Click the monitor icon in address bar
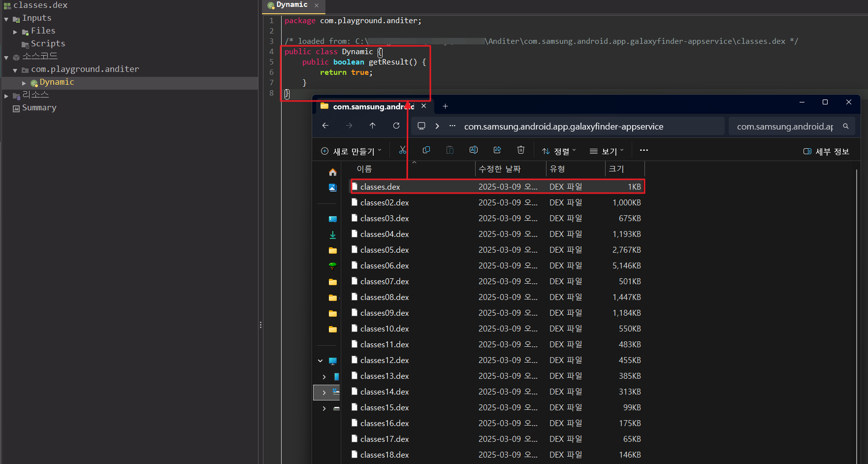This screenshot has width=868, height=464. point(421,126)
